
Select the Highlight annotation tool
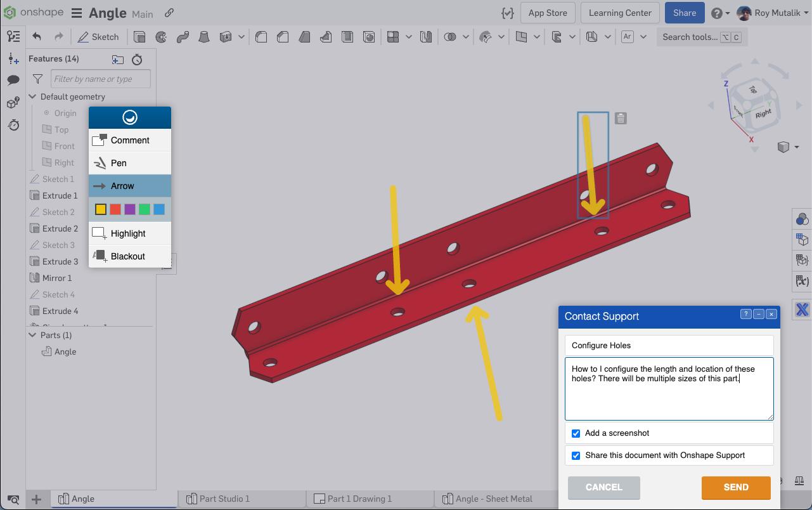pos(127,233)
